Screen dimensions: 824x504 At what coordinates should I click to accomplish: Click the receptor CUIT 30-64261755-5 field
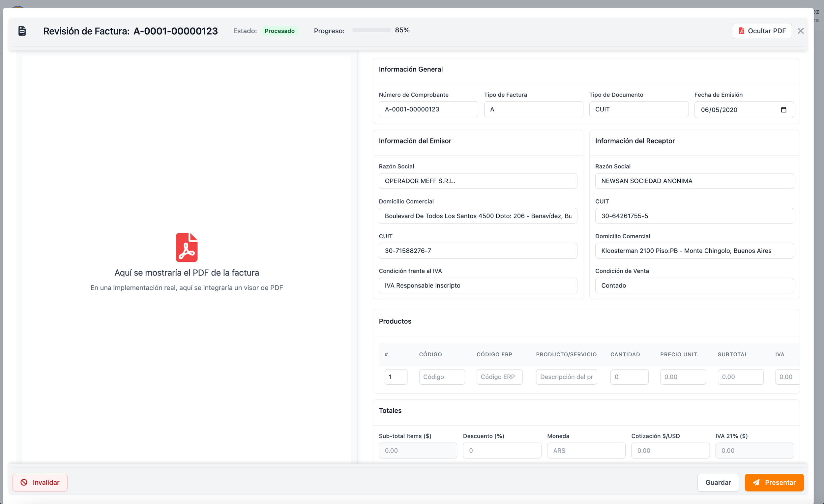point(694,216)
